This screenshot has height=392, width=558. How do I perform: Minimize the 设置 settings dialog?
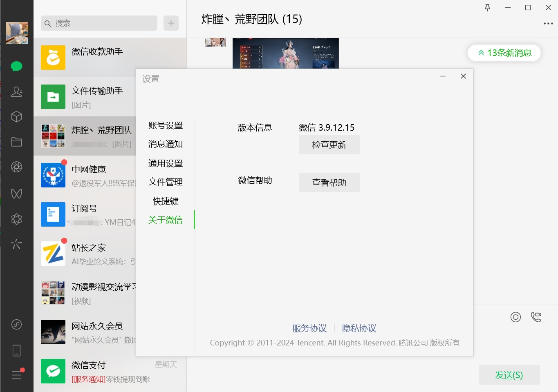[443, 76]
